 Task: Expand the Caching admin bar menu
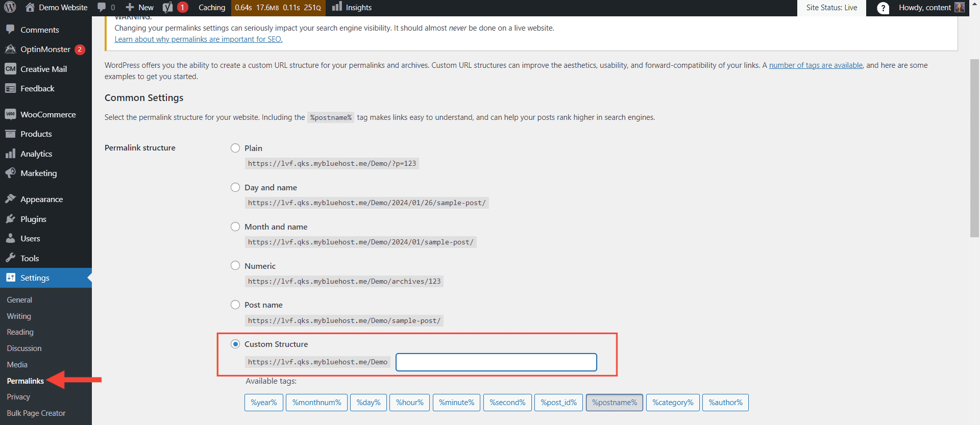[211, 7]
